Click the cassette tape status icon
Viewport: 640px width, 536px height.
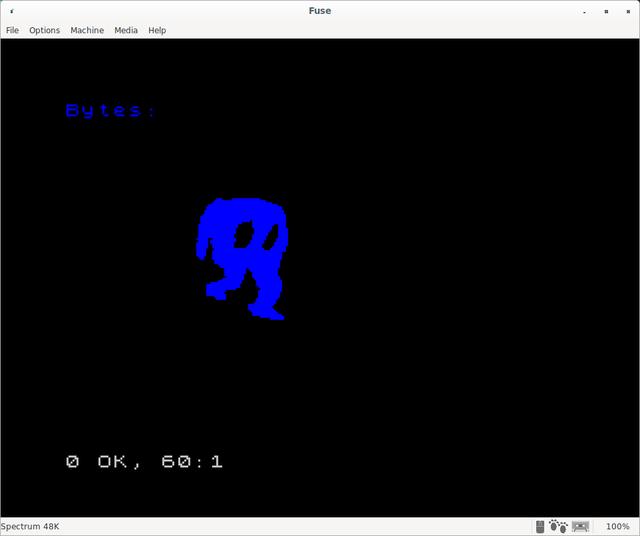pos(580,527)
